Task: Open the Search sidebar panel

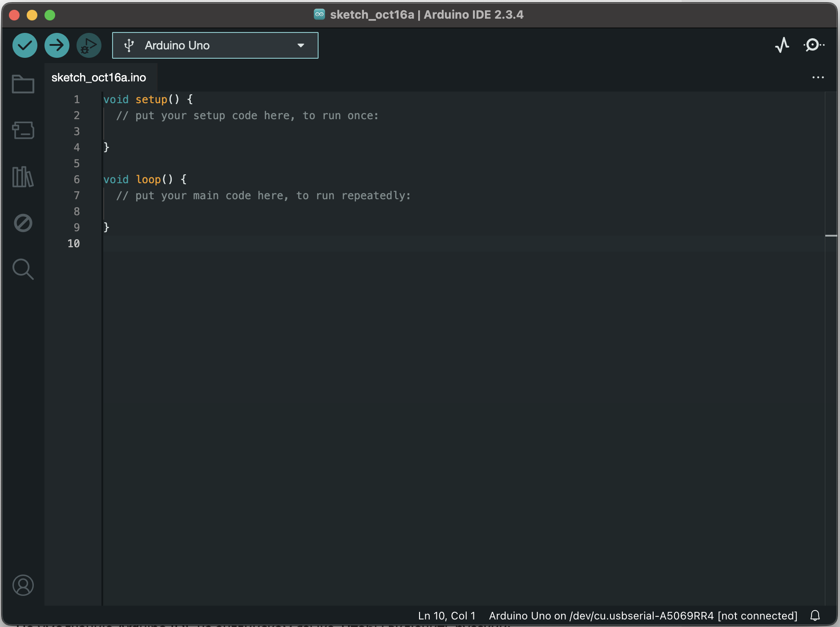Action: coord(23,269)
